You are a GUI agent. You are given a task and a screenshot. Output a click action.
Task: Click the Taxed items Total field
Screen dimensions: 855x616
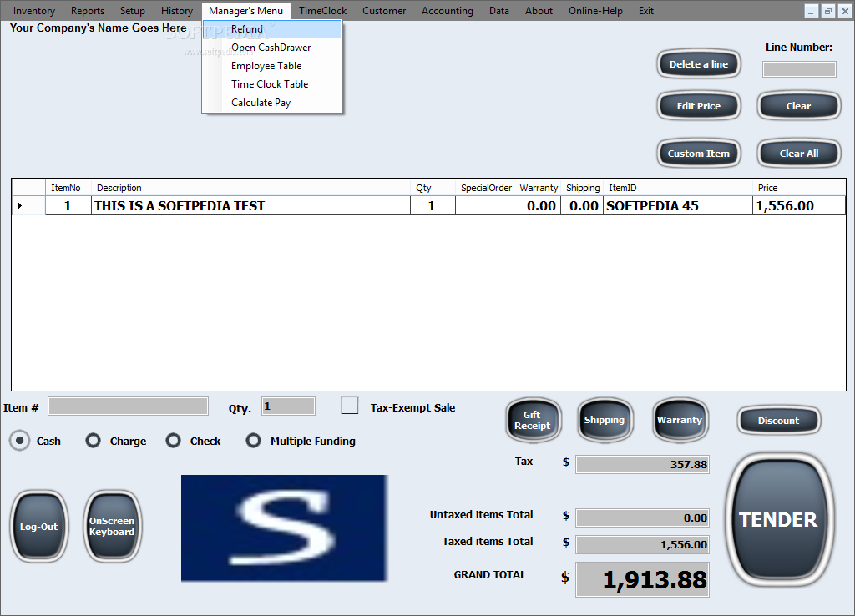(x=643, y=544)
